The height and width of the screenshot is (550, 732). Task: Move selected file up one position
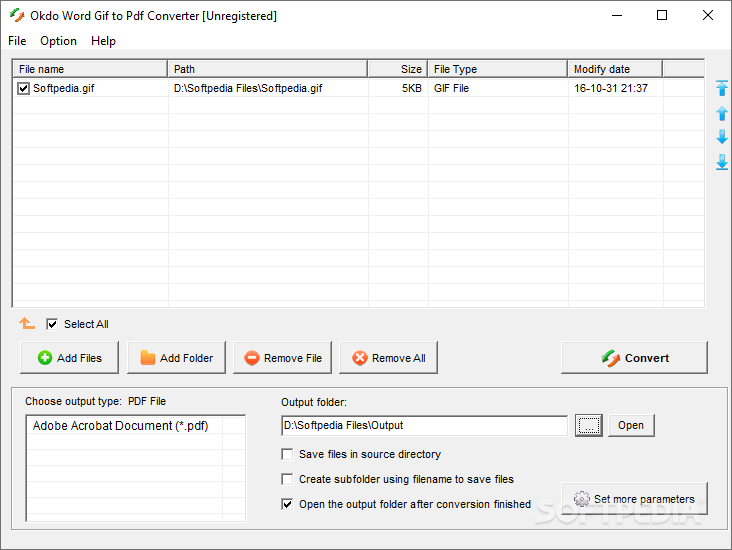[x=722, y=113]
